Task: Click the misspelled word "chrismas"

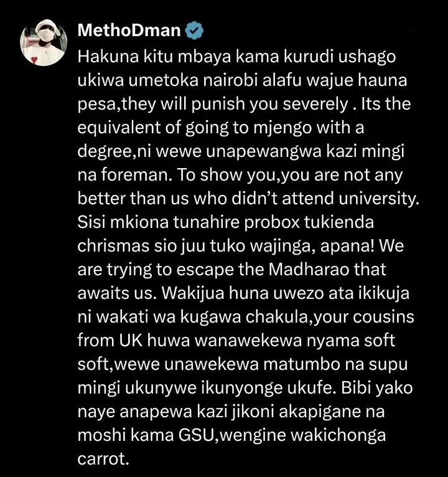Action: coord(113,246)
